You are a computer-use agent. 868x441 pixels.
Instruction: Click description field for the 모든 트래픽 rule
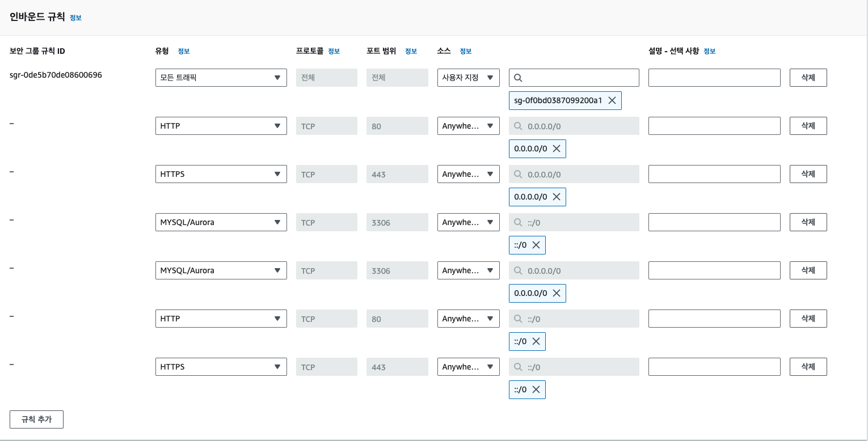click(x=714, y=78)
